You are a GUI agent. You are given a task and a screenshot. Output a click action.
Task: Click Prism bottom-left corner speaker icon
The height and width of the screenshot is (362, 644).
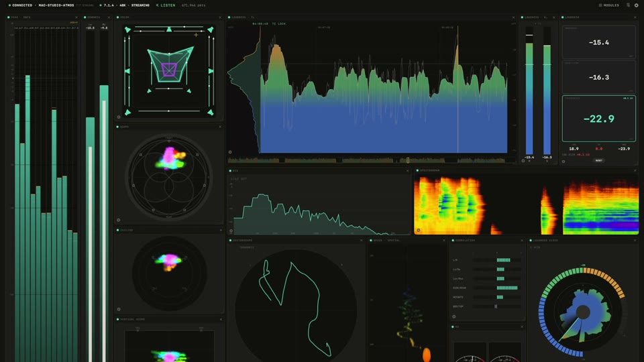[x=127, y=112]
